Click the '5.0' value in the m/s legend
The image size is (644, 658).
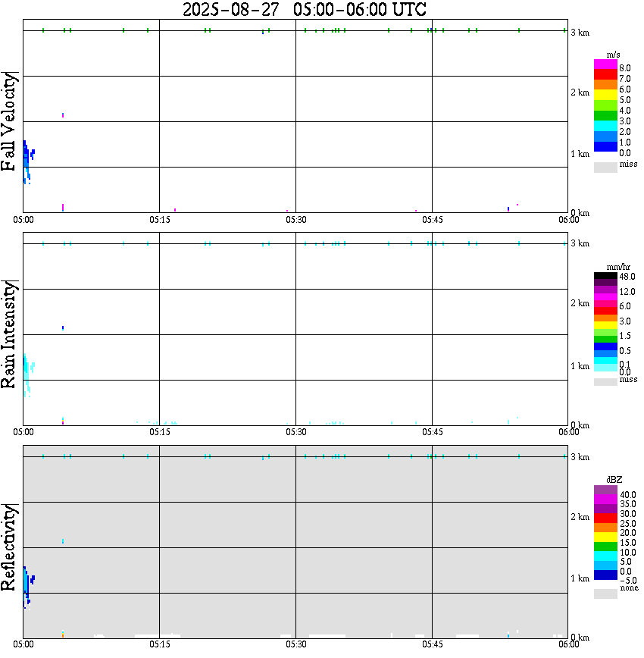point(625,100)
